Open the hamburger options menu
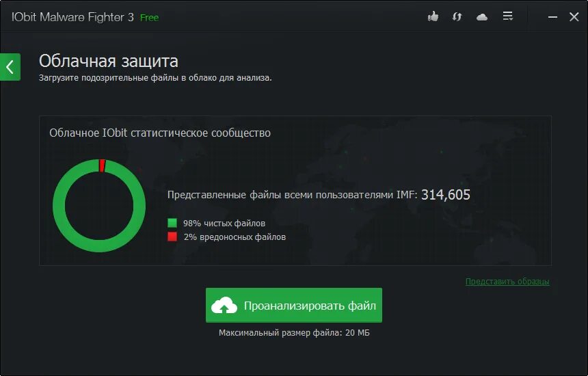This screenshot has height=376, width=588. click(x=508, y=16)
